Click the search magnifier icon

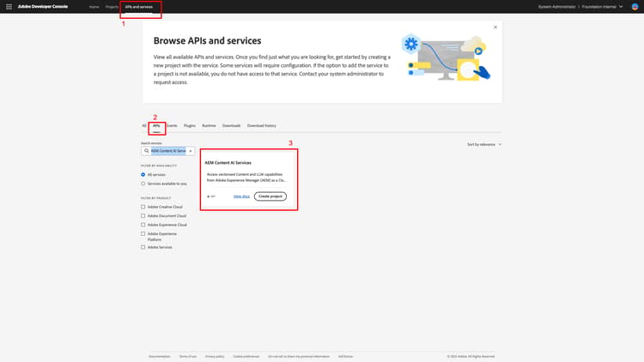tap(146, 151)
